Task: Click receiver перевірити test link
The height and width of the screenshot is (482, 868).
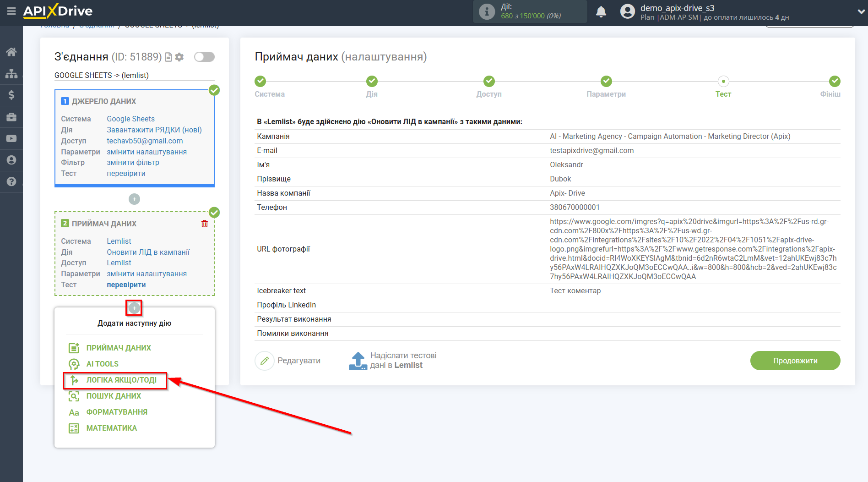Action: [126, 285]
